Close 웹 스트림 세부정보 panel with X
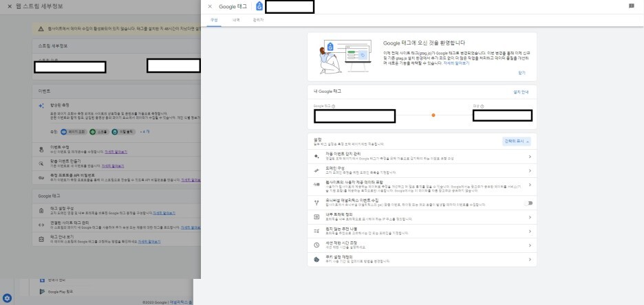This screenshot has height=305, width=644. coord(10,7)
